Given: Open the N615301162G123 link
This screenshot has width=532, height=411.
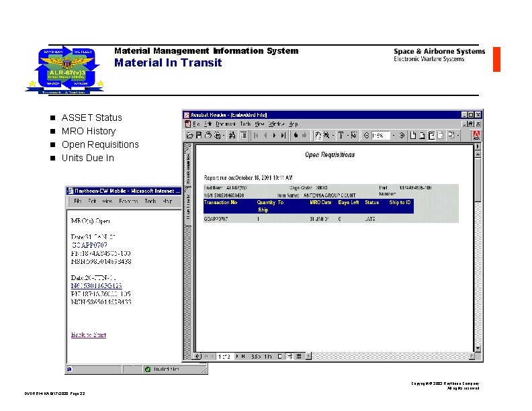Looking at the screenshot, I should click(x=96, y=285).
